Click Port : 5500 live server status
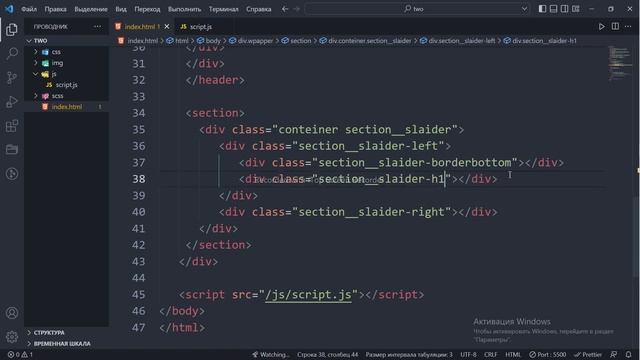This screenshot has width=640, height=360. point(547,354)
